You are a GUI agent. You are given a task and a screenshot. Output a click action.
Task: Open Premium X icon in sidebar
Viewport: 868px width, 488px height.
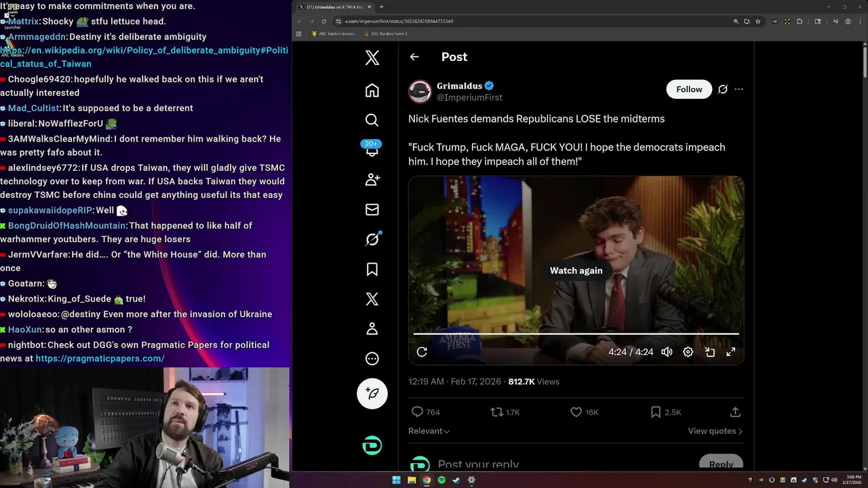coord(372,299)
